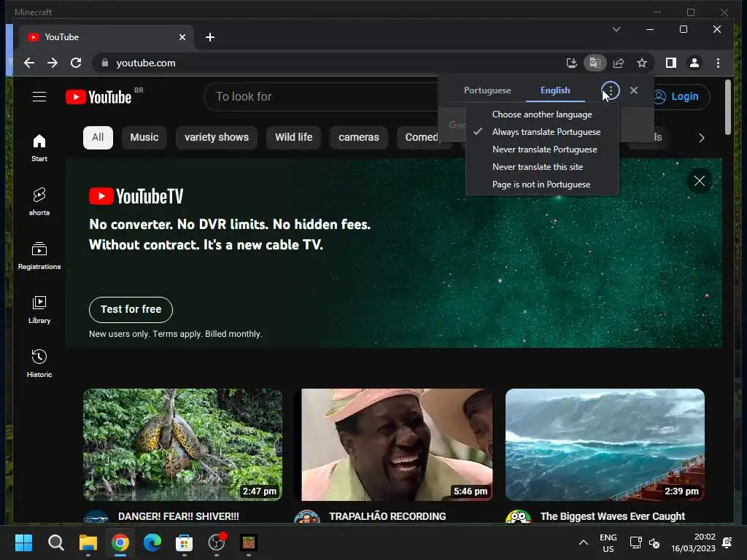Open translate options three-dot button
The image size is (747, 560).
[611, 90]
